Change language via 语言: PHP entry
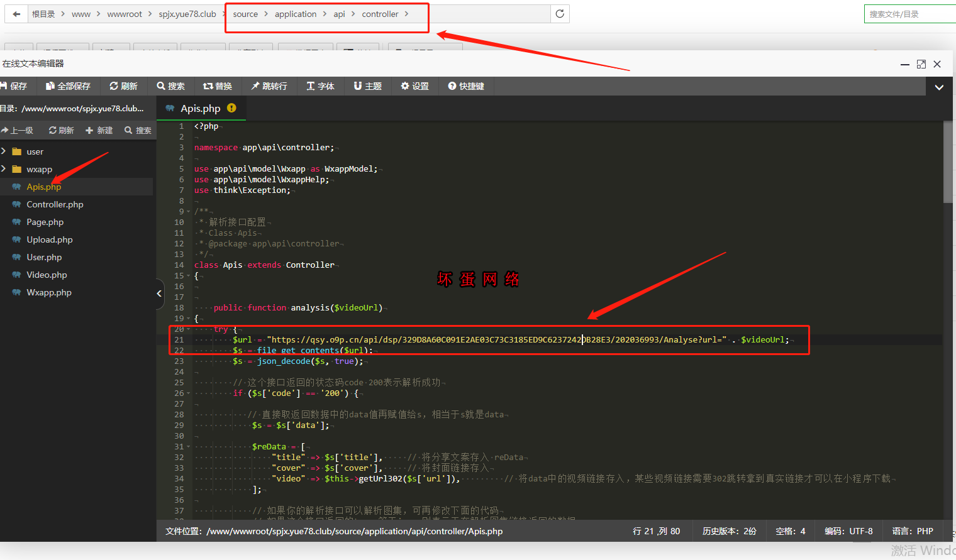 click(913, 531)
